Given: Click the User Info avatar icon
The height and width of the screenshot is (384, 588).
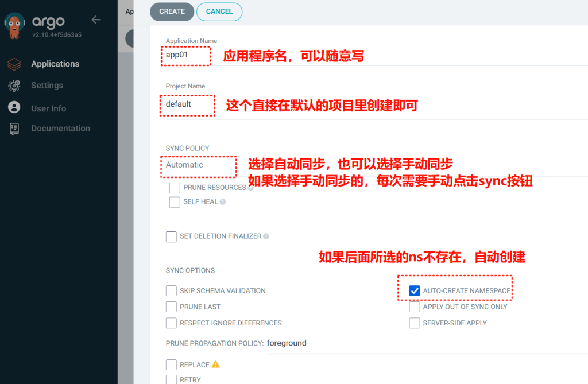Looking at the screenshot, I should [14, 108].
